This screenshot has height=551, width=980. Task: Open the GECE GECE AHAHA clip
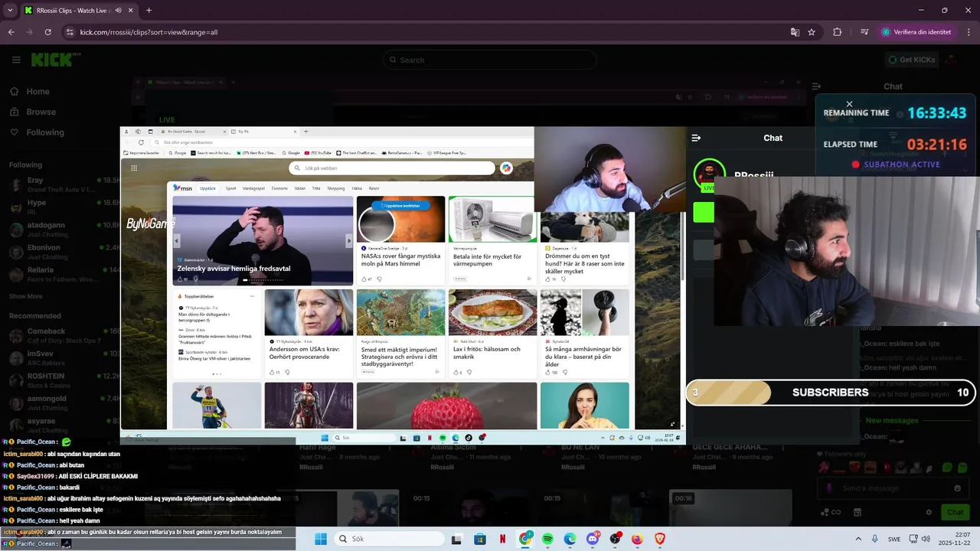pyautogui.click(x=729, y=447)
